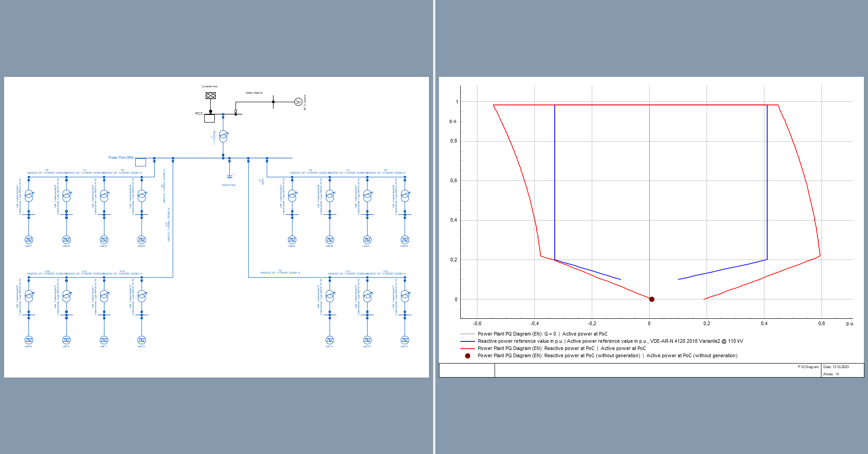Click the y-axis '0,8' tick label
The image size is (868, 454).
point(453,141)
